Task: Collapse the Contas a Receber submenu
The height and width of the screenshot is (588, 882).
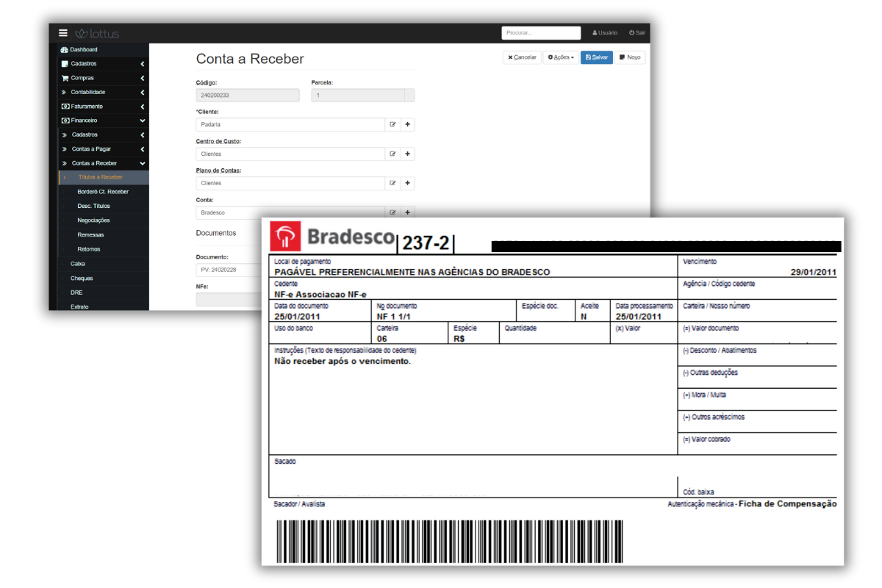Action: (x=103, y=163)
